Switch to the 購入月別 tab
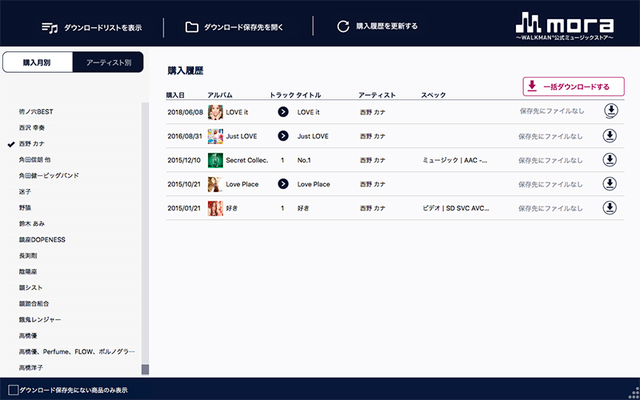640x400 pixels. pos(38,63)
